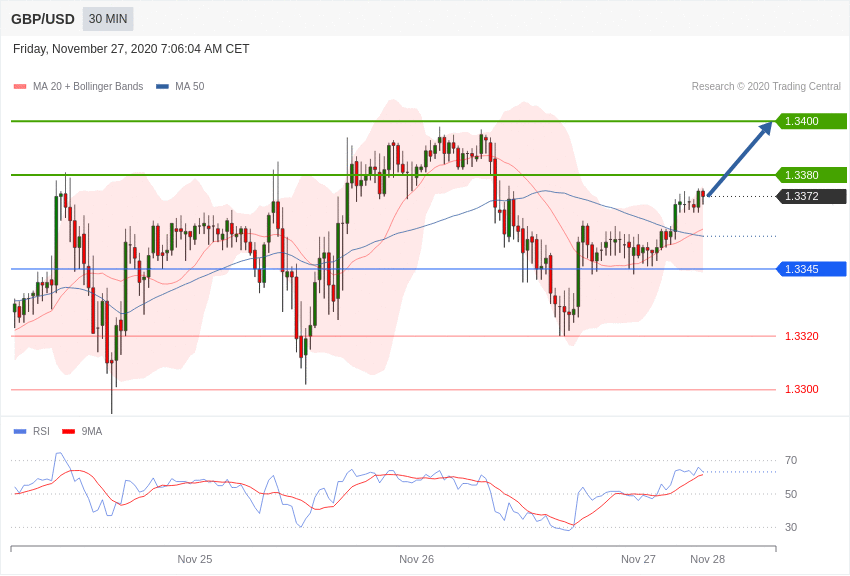This screenshot has height=576, width=850.
Task: Click the RSI axis value 50
Action: (791, 494)
